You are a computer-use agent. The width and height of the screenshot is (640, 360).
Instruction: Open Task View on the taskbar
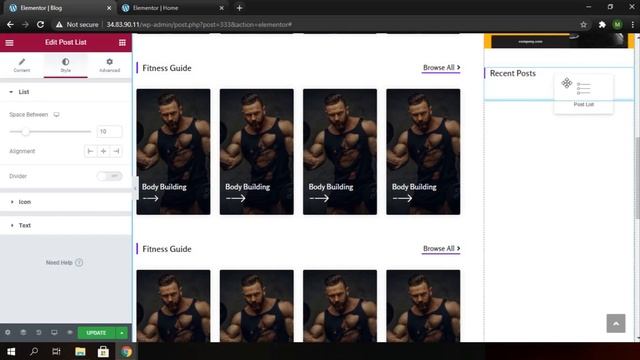56,351
